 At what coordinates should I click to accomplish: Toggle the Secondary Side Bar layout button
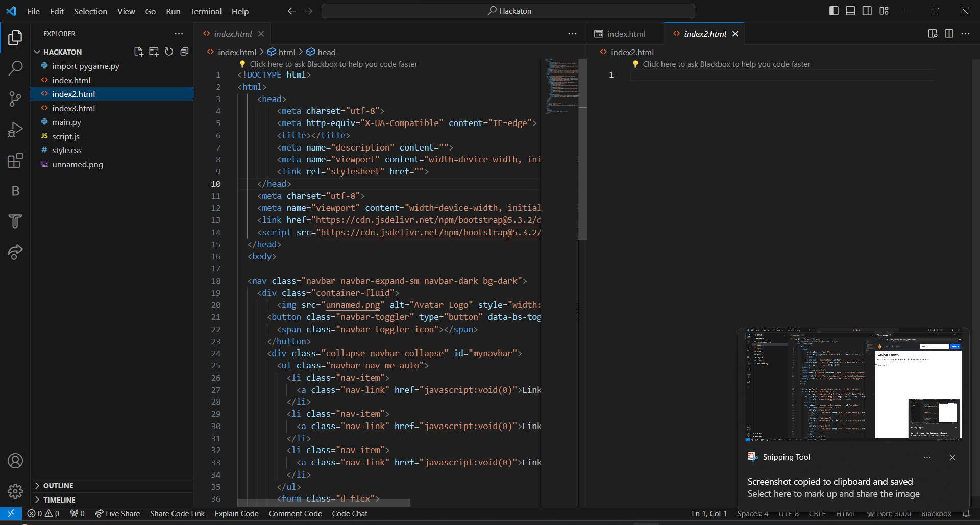[x=867, y=11]
